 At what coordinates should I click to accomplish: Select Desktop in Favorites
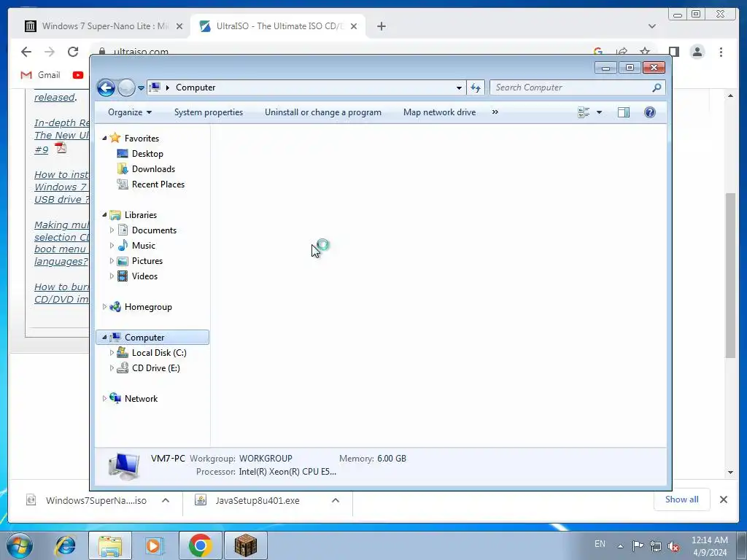coord(147,154)
